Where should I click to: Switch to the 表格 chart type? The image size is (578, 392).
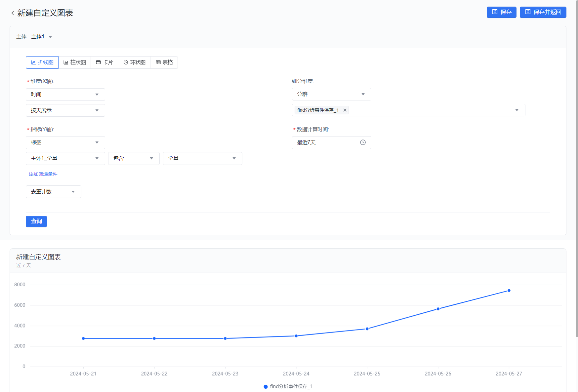pyautogui.click(x=164, y=62)
